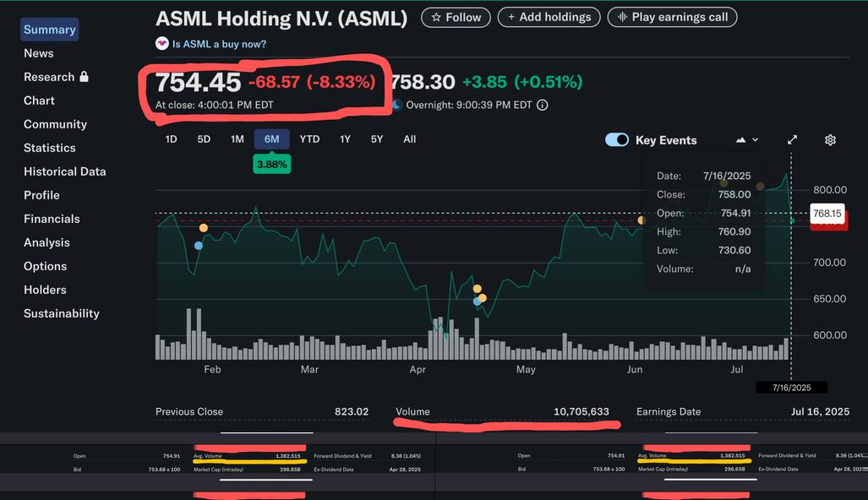Image resolution: width=868 pixels, height=500 pixels.
Task: Click the 768.15 price label on axis
Action: click(x=827, y=214)
